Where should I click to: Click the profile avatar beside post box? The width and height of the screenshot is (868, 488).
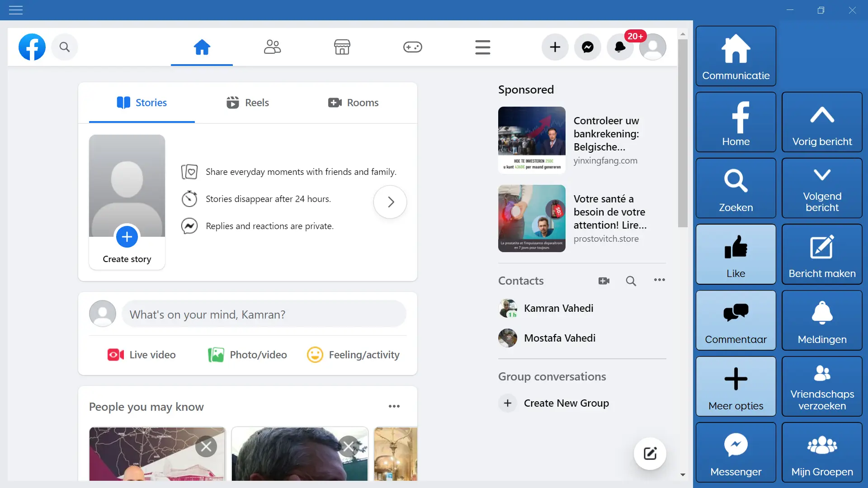coord(103,314)
